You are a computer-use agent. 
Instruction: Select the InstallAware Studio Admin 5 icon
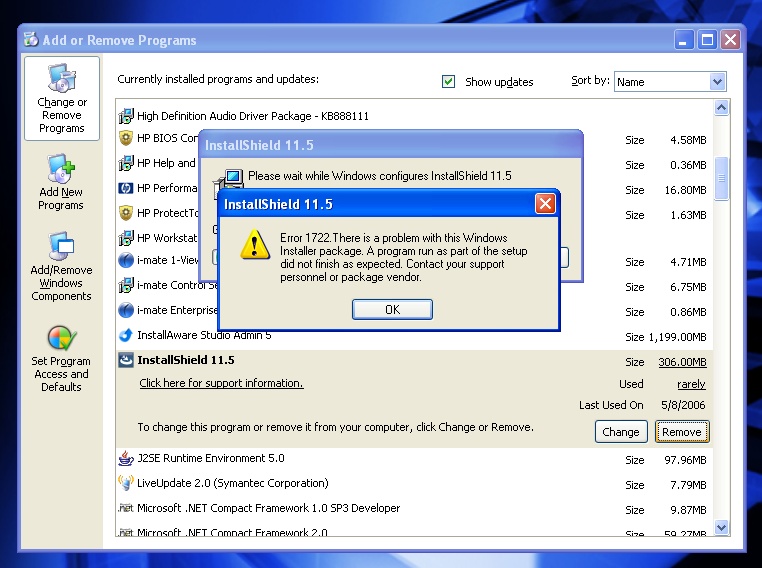(x=126, y=335)
